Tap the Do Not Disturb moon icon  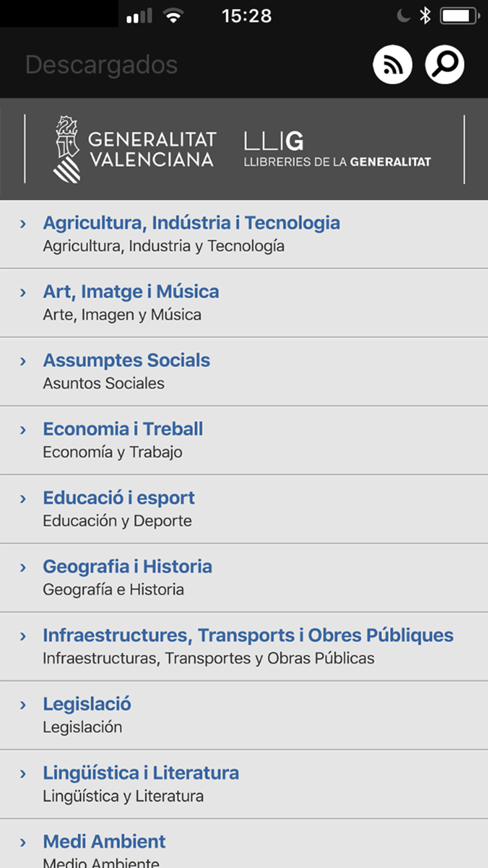click(x=403, y=16)
